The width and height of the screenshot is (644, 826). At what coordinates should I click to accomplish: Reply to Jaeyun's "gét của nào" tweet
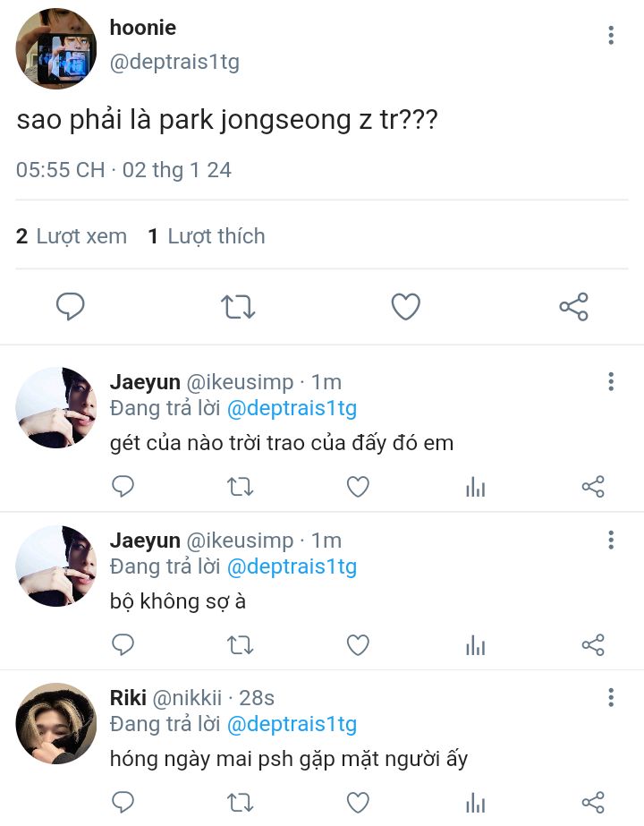(123, 487)
